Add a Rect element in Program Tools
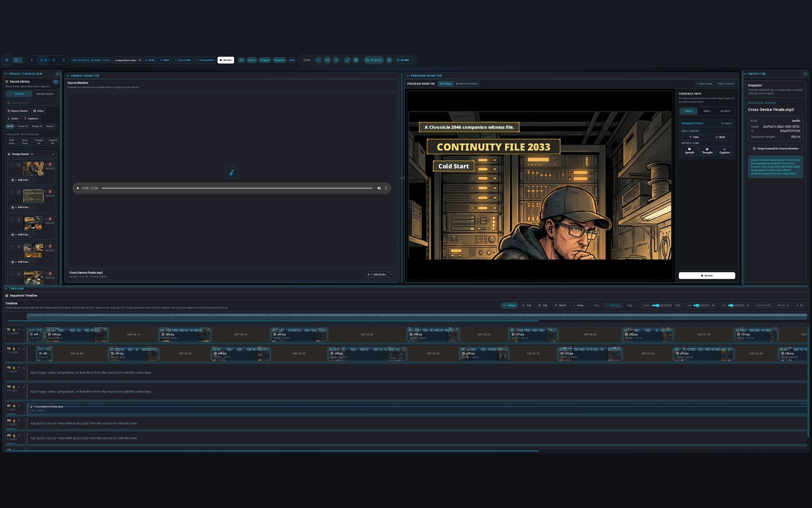 720,137
